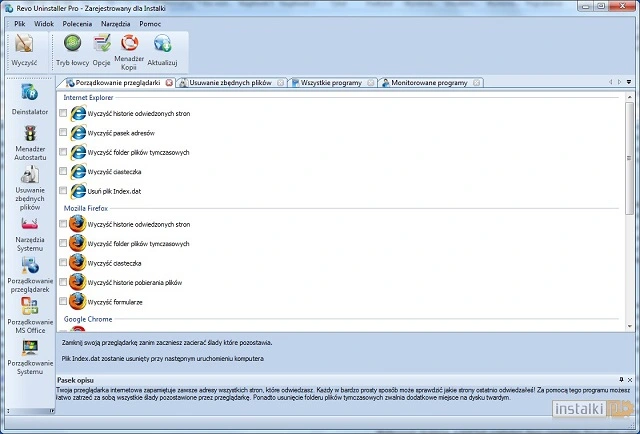
Task: Pin the Pasek opisu panel
Action: point(620,381)
